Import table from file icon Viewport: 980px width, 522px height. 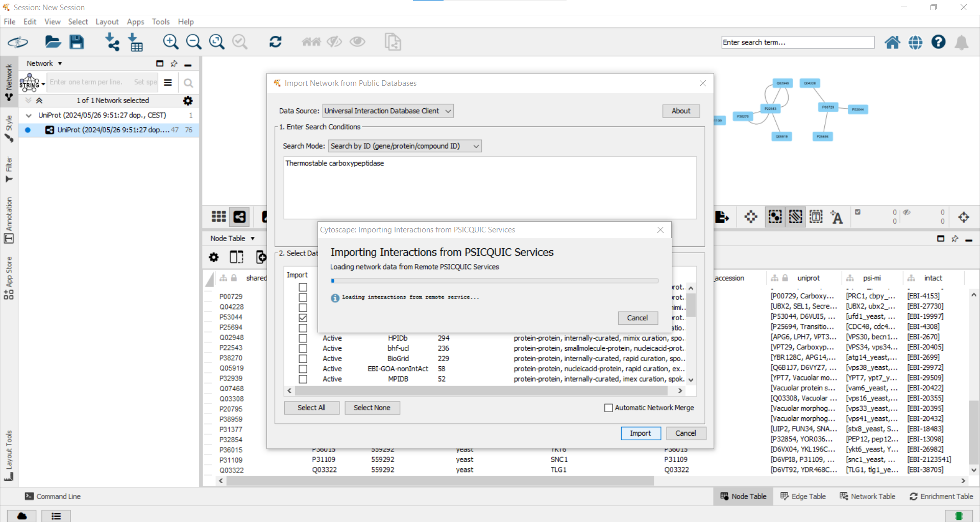[136, 42]
